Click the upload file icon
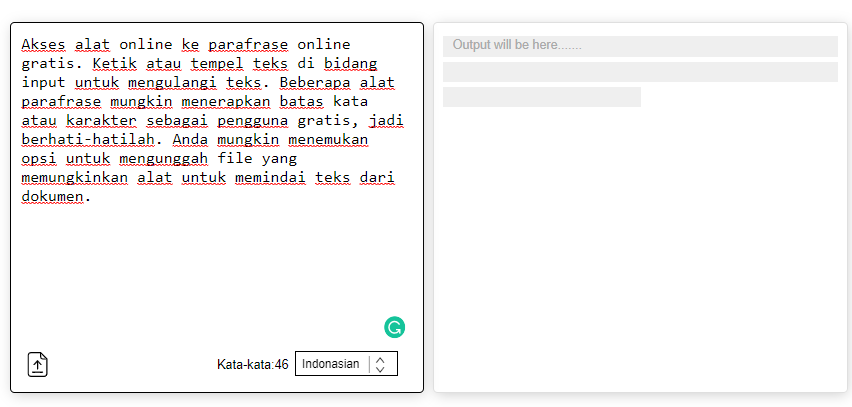The height and width of the screenshot is (407, 852). (x=37, y=364)
